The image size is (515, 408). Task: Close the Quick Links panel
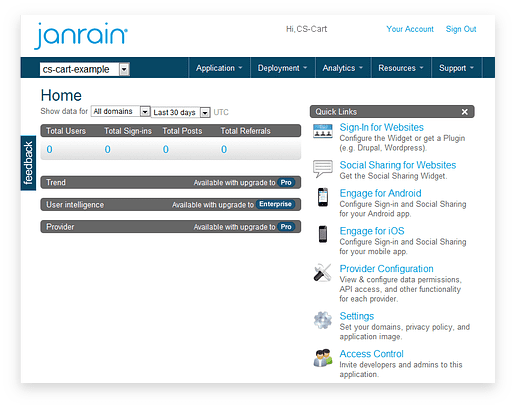pos(464,112)
